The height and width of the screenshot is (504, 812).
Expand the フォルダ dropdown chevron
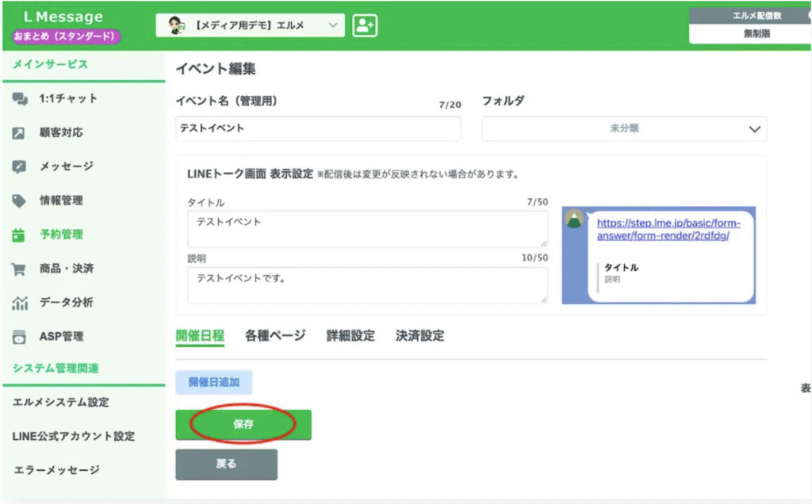[x=754, y=129]
